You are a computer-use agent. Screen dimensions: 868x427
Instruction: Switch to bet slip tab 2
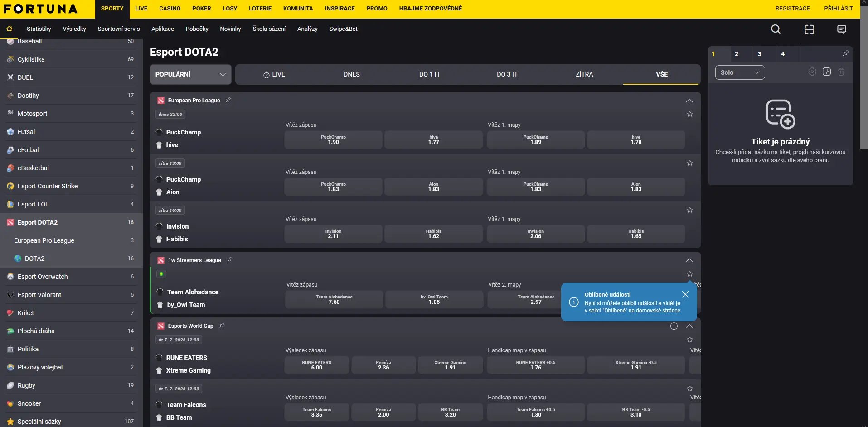tap(742, 54)
